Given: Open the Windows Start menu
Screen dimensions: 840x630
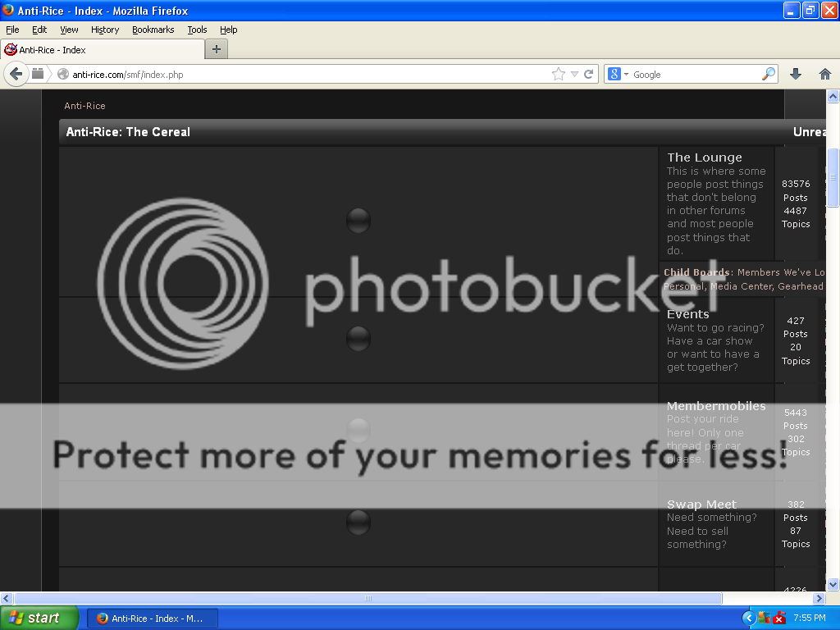Looking at the screenshot, I should click(39, 618).
